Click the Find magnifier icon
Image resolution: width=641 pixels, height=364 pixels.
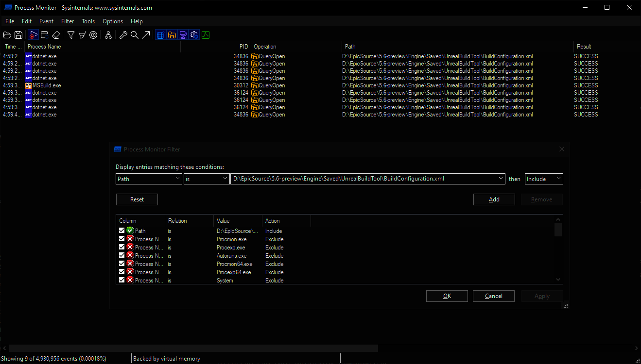coord(135,35)
